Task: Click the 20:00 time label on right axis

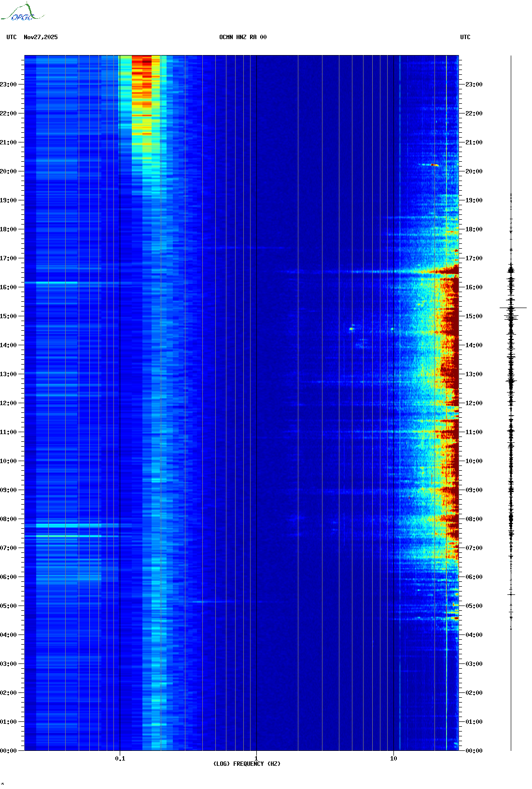Action: [474, 171]
